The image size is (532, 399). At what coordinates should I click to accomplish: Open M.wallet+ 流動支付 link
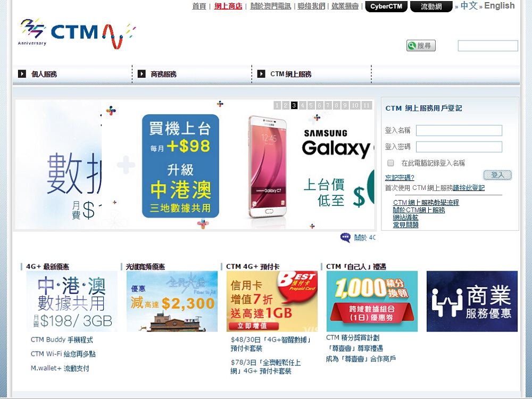point(60,368)
